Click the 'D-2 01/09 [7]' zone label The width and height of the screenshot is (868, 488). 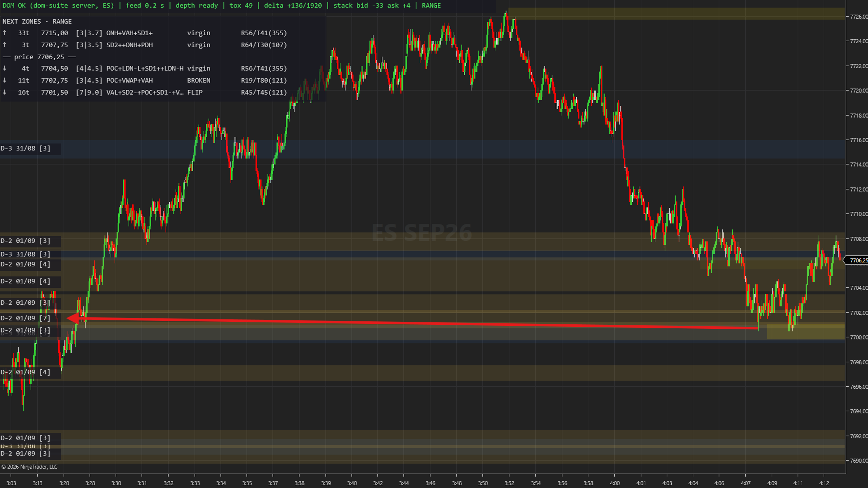click(x=25, y=318)
